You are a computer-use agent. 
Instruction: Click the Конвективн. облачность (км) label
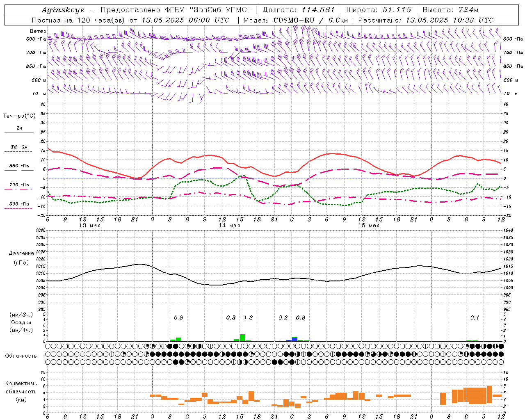click(x=21, y=391)
